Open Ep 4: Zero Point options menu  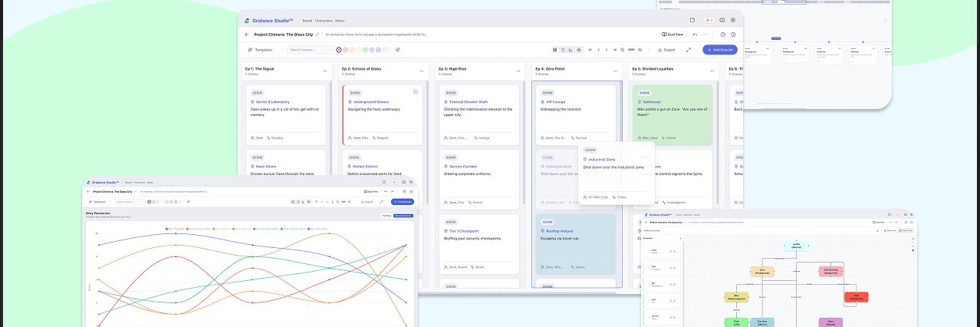(615, 71)
